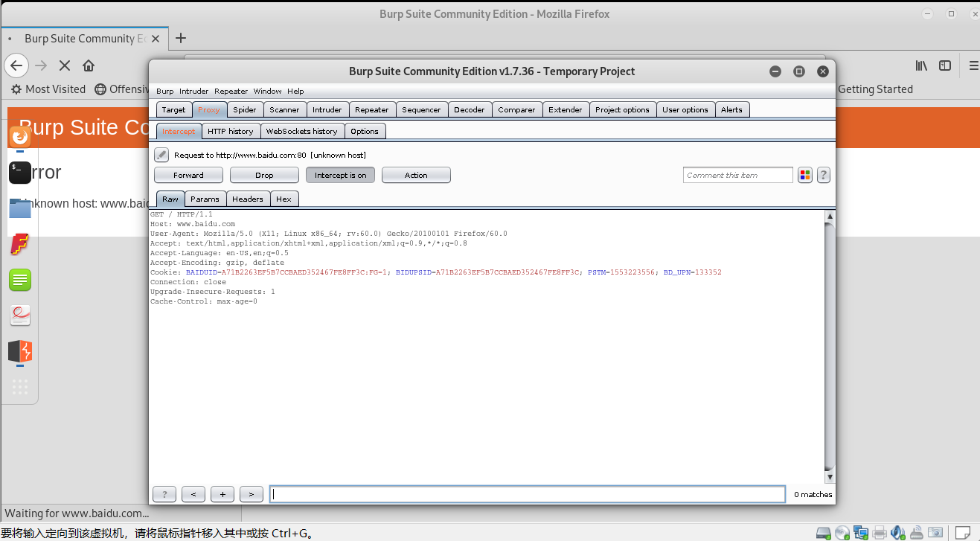
Task: Open the document viewer icon in dock
Action: (20, 316)
